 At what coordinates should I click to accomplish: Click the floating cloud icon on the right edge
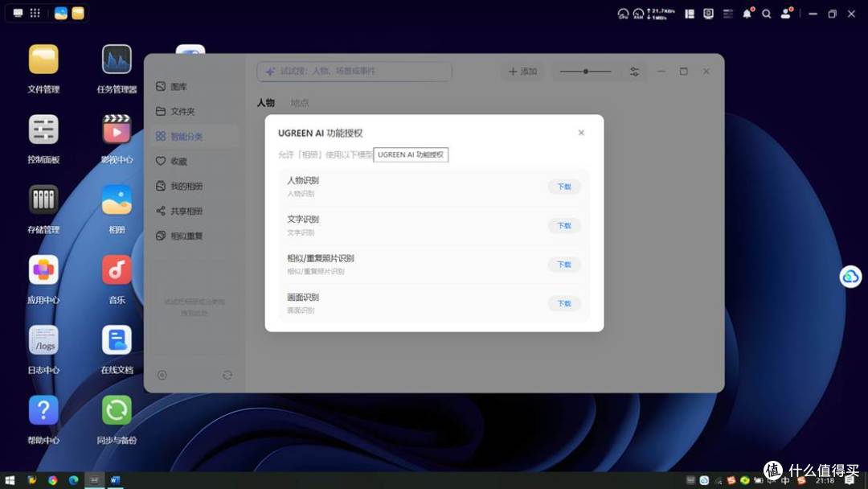(x=851, y=277)
